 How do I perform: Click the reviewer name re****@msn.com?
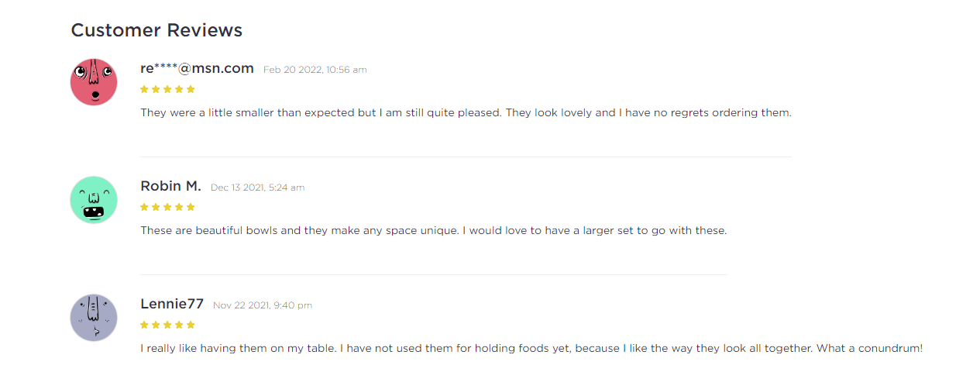pyautogui.click(x=197, y=68)
